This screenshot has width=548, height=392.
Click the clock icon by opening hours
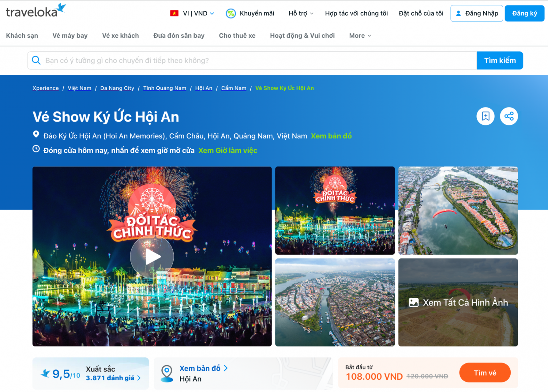(x=36, y=149)
